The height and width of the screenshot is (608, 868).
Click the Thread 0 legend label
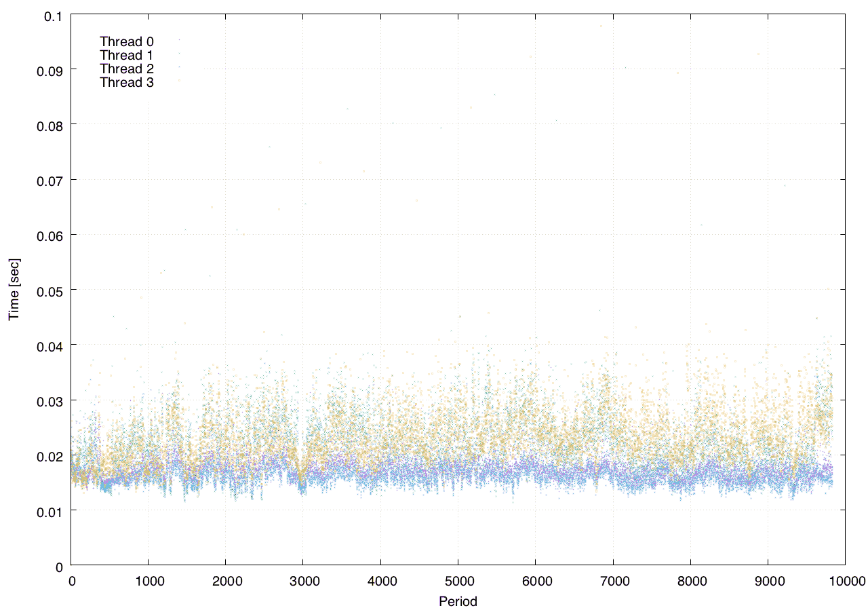pos(127,41)
